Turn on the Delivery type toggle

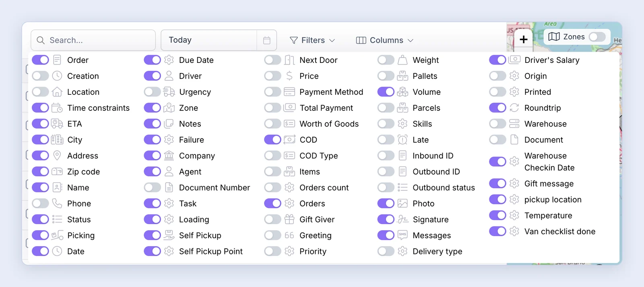386,251
